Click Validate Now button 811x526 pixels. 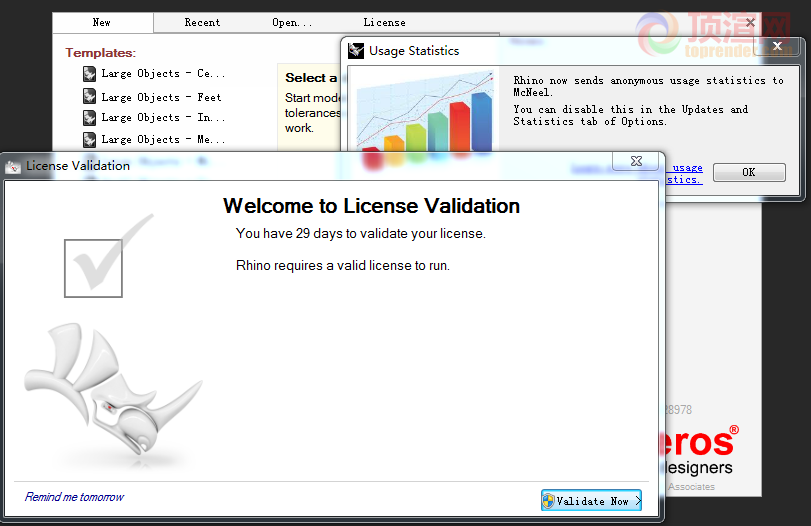pyautogui.click(x=591, y=501)
